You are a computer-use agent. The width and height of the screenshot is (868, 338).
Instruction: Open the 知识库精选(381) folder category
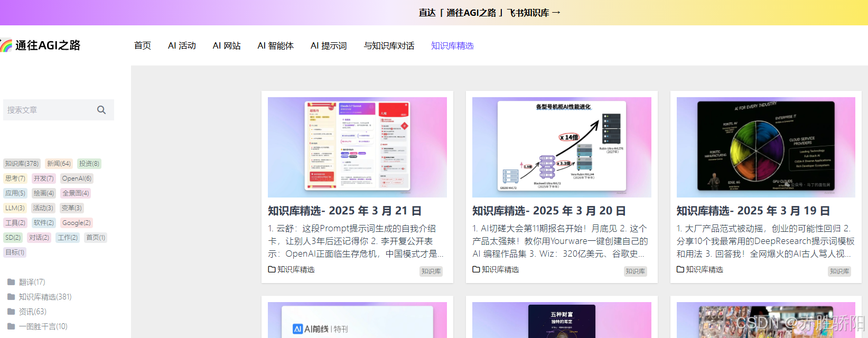pyautogui.click(x=40, y=297)
